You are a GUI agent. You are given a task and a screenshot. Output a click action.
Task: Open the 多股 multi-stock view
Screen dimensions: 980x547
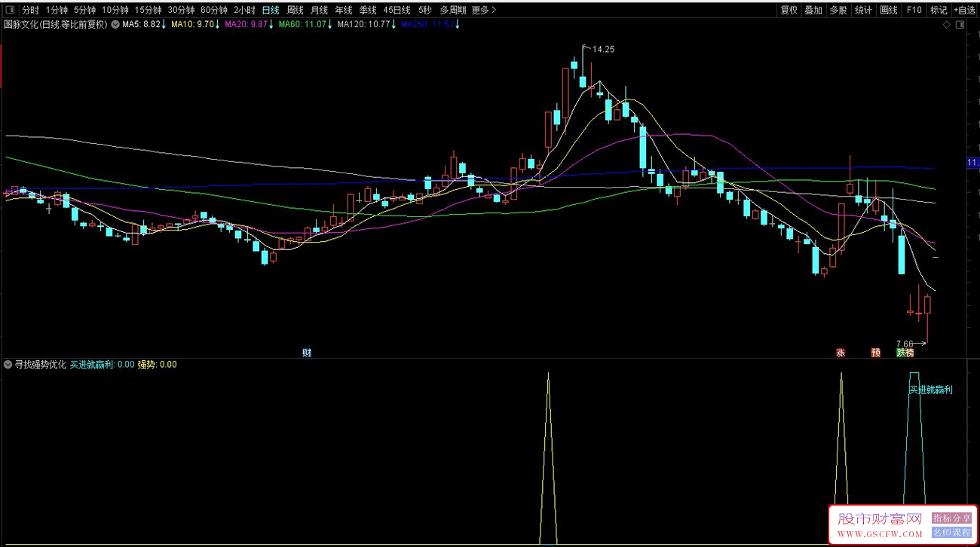[x=838, y=11]
